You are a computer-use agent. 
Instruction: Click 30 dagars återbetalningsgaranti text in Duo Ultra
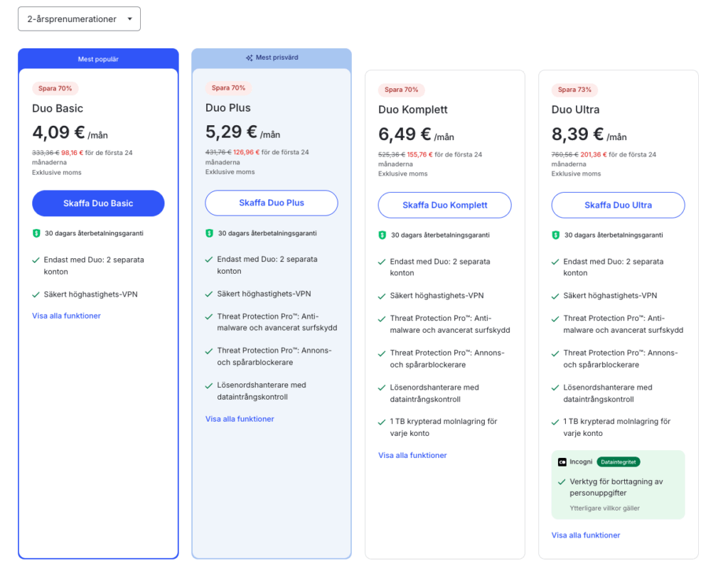614,235
